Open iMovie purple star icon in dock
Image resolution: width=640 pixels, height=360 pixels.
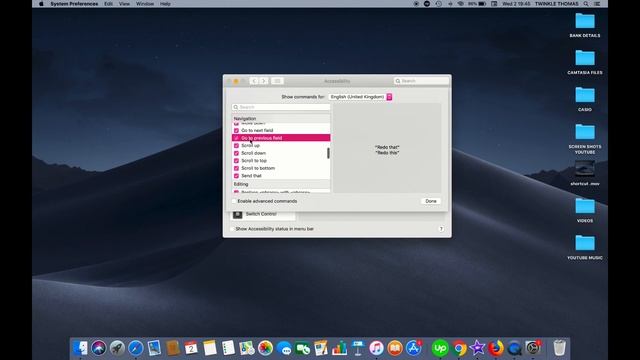477,348
